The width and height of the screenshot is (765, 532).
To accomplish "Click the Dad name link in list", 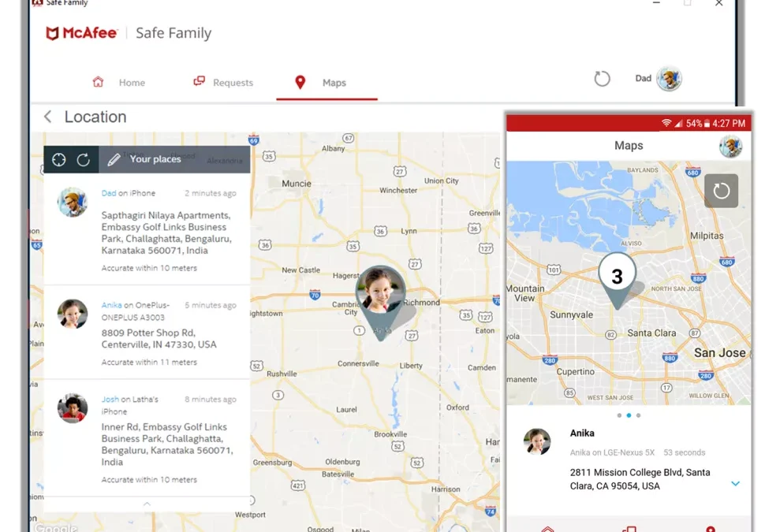I will [x=109, y=193].
